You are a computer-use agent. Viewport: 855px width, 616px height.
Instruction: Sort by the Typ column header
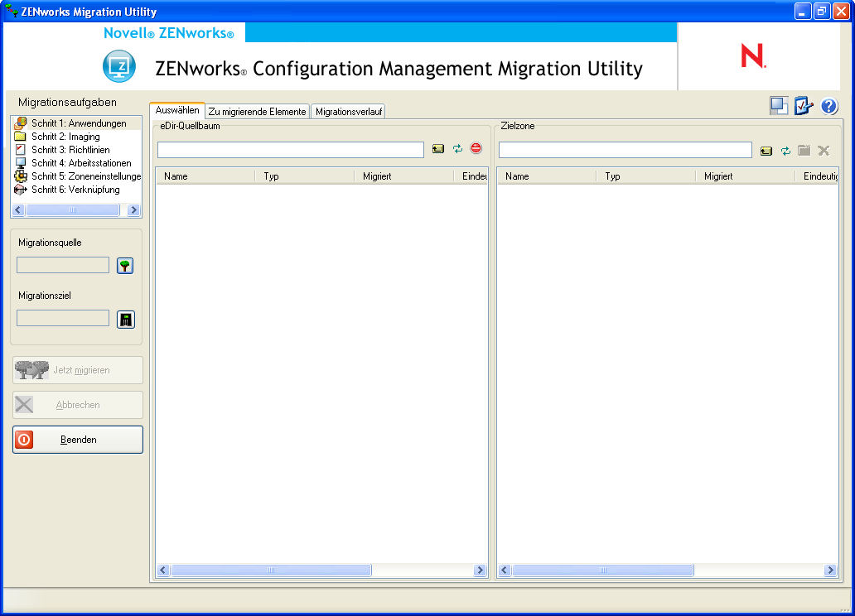point(272,176)
